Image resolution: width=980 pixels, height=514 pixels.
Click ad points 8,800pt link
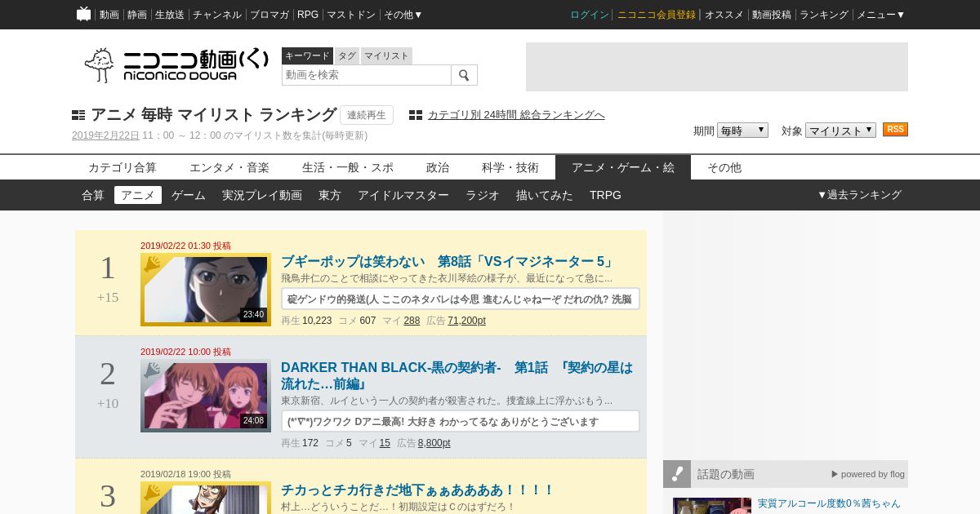click(x=434, y=443)
